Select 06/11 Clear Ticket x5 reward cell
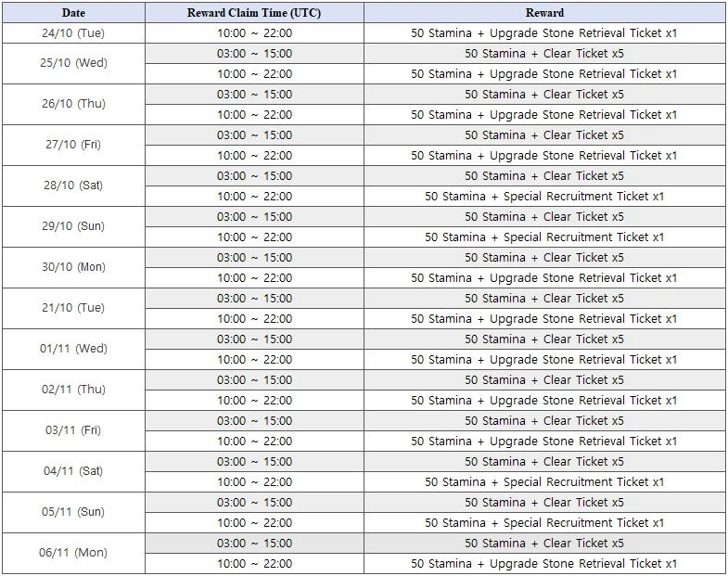 [544, 544]
